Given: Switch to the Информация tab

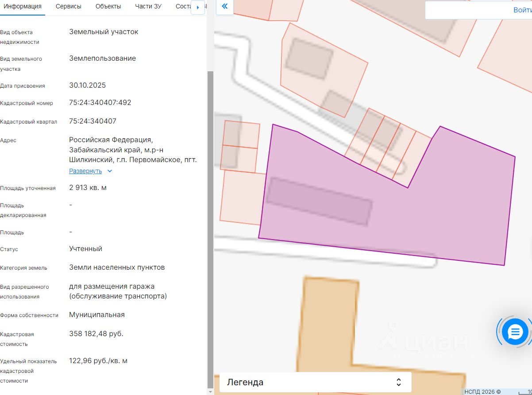Looking at the screenshot, I should pyautogui.click(x=23, y=7).
